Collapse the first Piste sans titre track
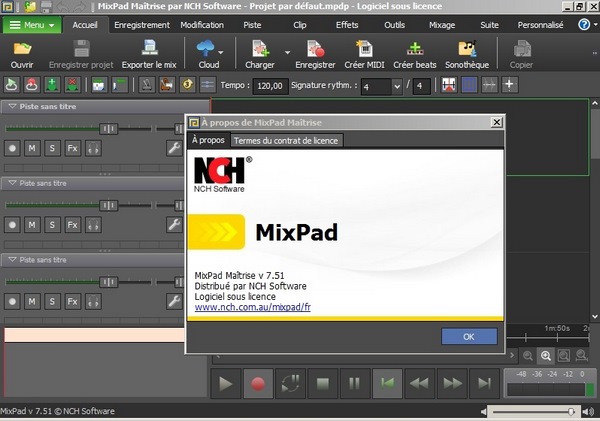600x421 pixels. [x=12, y=106]
